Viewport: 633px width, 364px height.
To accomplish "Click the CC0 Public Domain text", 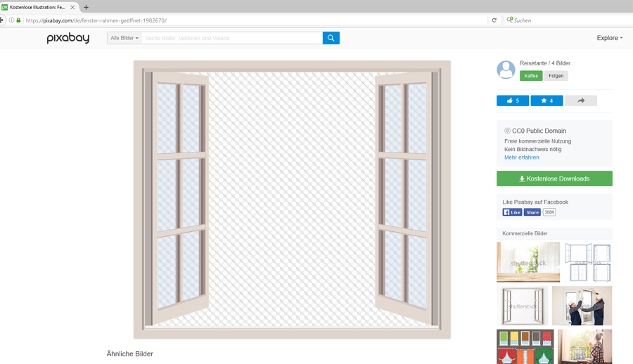I will 539,131.
